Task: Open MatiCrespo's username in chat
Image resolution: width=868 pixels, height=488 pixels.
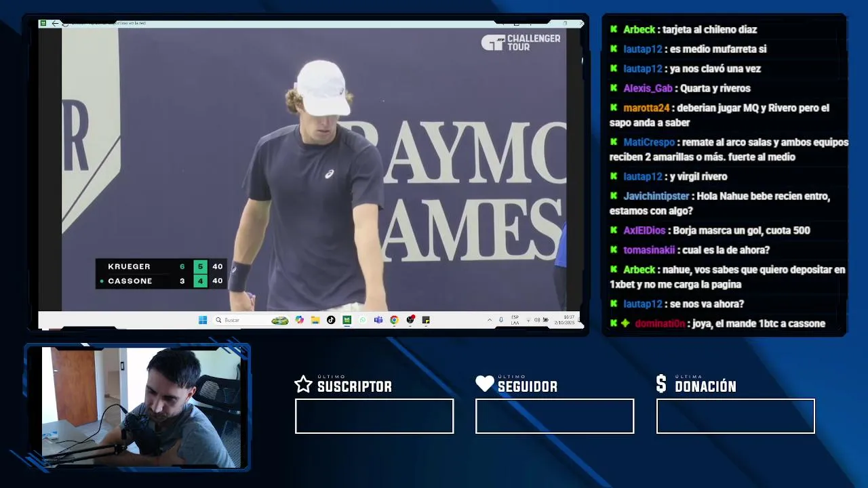Action: pyautogui.click(x=650, y=142)
